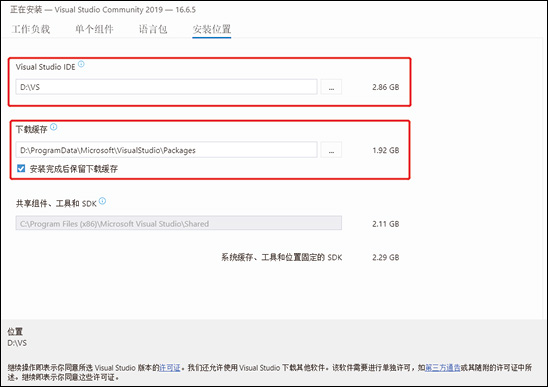Click the 2.11 GB size value
The width and height of the screenshot is (548, 387).
click(385, 224)
